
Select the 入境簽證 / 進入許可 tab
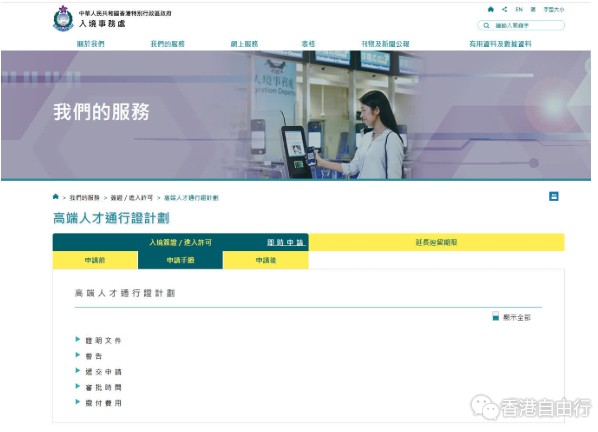point(180,242)
